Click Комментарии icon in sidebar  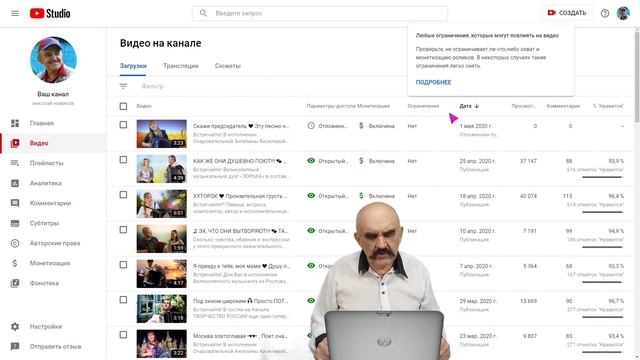click(x=15, y=203)
